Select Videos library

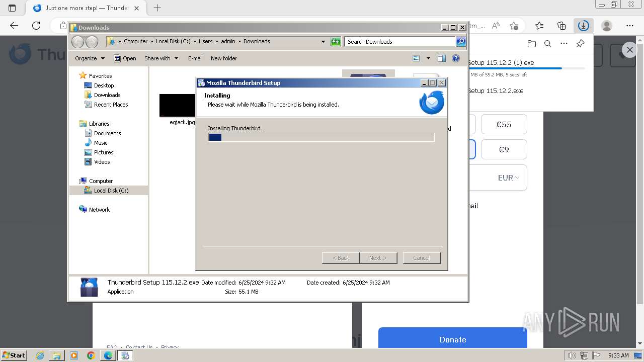102,162
